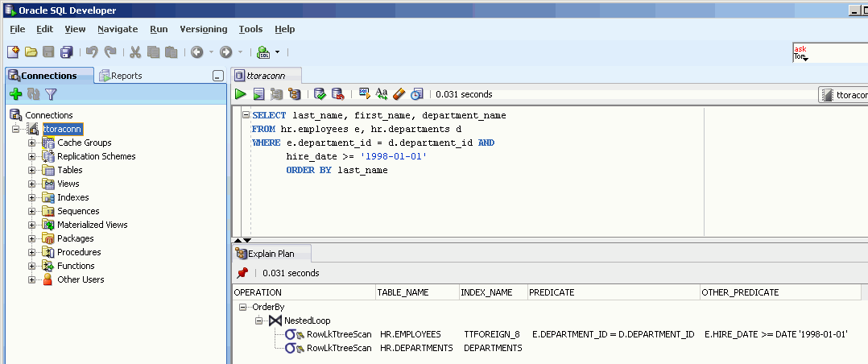
Task: Open the File menu
Action: 18,29
